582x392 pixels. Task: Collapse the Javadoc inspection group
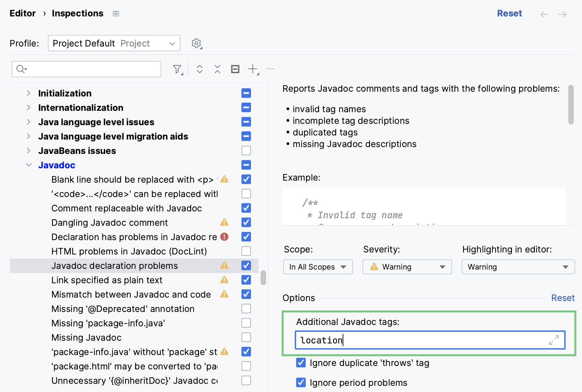click(29, 165)
